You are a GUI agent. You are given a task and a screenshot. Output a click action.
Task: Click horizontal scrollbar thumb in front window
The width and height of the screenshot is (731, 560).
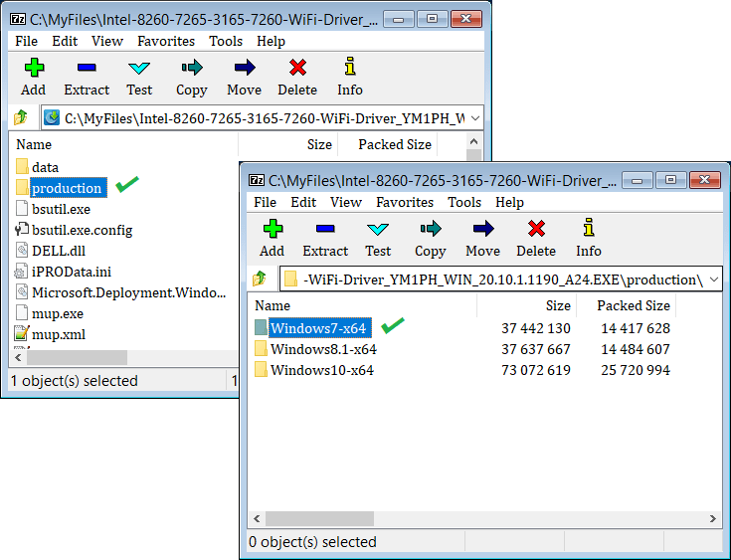319,518
